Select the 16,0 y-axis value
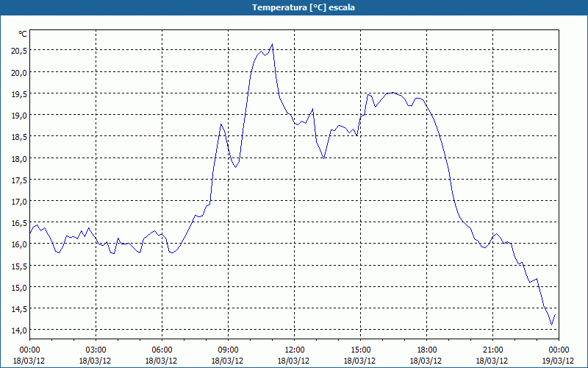This screenshot has height=368, width=588. tap(19, 244)
